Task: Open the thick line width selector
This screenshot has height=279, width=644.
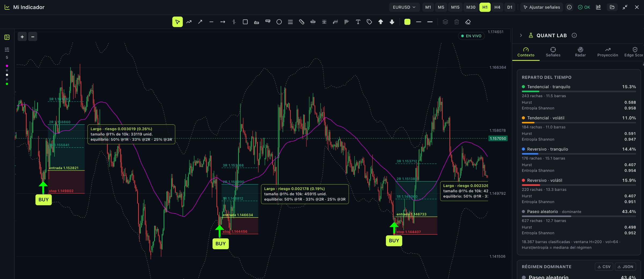Action: [x=430, y=22]
